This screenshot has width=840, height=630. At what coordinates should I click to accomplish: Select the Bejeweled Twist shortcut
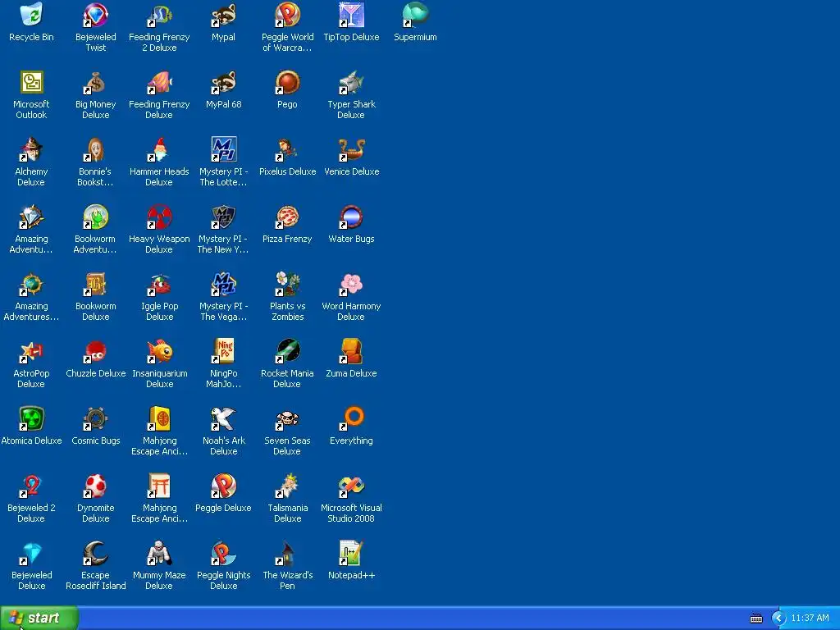95,15
